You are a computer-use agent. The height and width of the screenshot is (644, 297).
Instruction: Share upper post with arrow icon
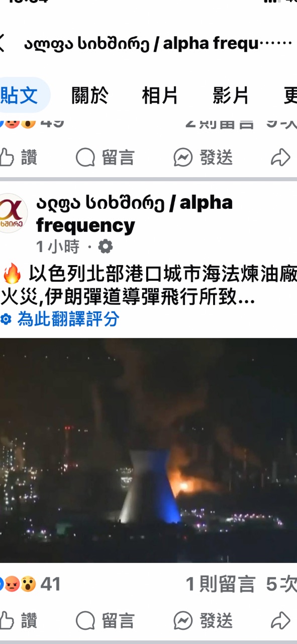tap(280, 157)
